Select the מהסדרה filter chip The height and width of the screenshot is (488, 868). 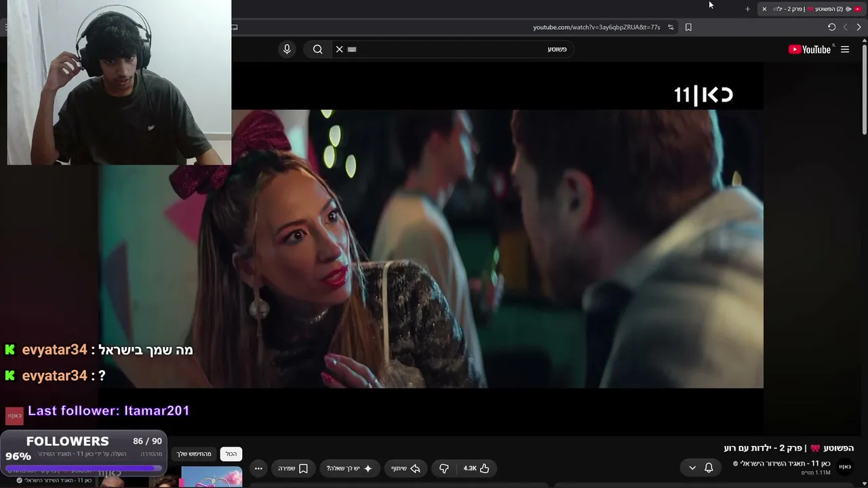click(x=151, y=454)
